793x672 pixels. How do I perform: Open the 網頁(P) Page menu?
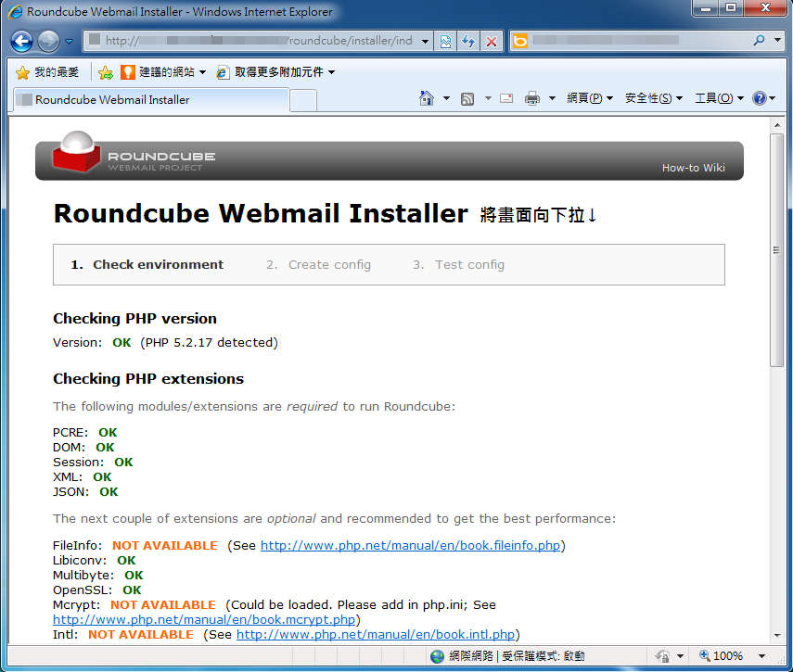pos(590,98)
